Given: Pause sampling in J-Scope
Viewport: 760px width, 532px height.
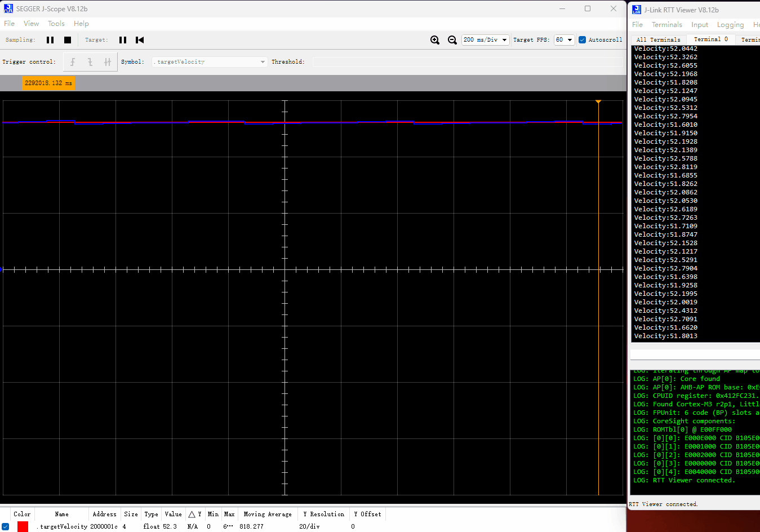Looking at the screenshot, I should click(x=50, y=39).
